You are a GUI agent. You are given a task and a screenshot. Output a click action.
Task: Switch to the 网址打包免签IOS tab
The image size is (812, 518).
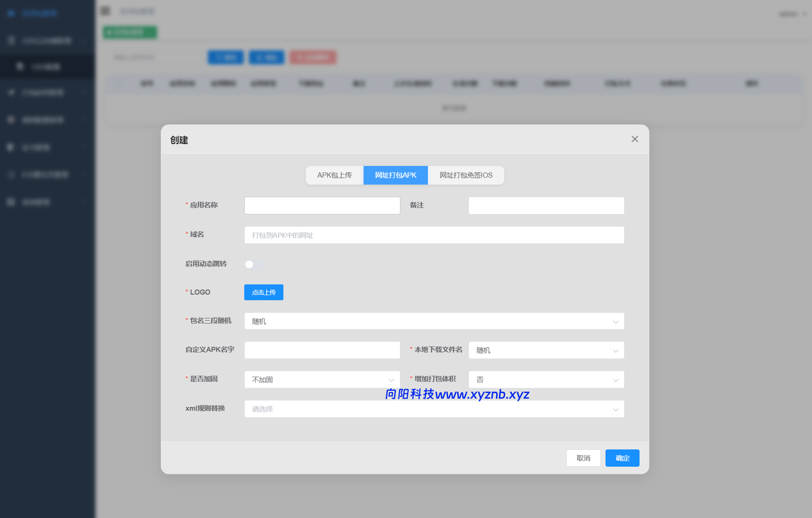[465, 175]
